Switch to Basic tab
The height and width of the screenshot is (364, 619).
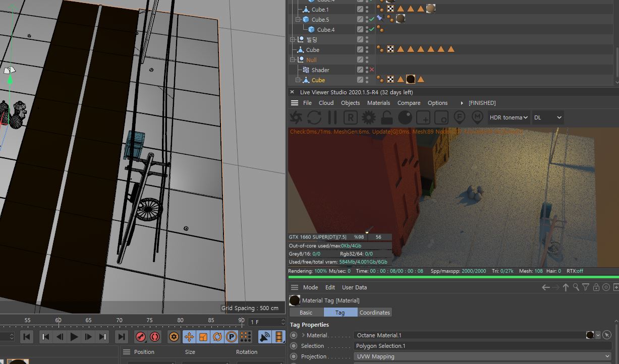306,313
